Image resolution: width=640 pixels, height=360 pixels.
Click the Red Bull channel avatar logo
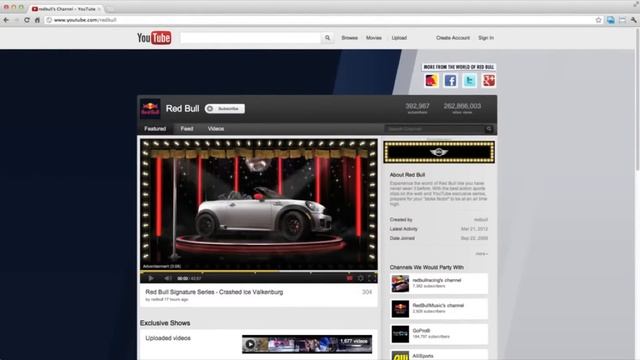coord(150,109)
